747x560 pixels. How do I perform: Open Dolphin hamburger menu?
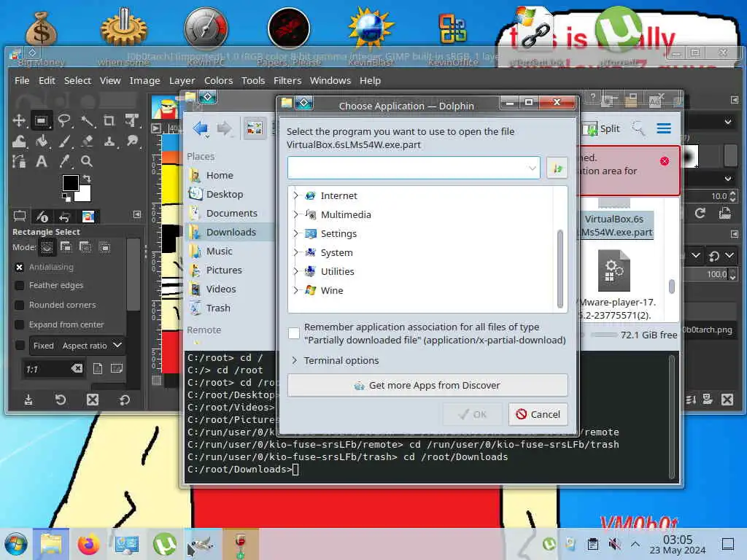(x=664, y=128)
